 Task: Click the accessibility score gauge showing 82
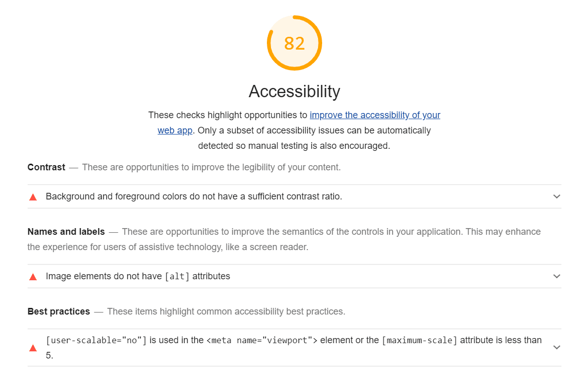click(295, 43)
